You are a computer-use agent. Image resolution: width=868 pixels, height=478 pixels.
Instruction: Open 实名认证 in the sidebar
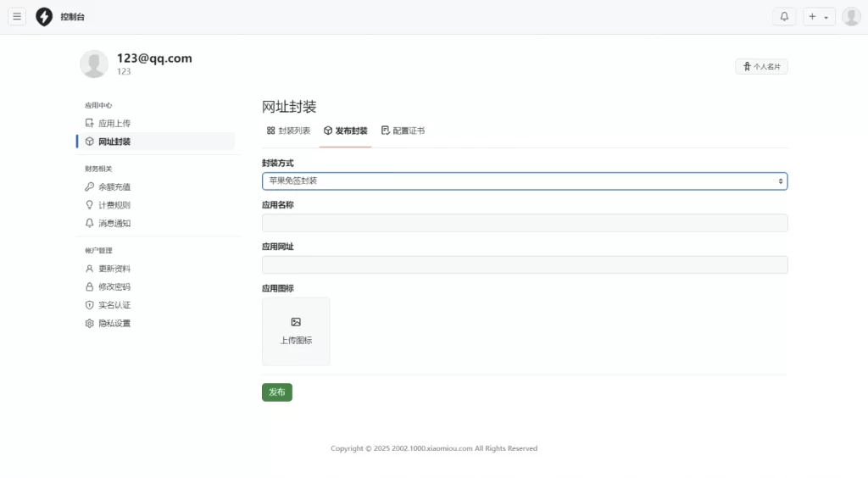coord(114,305)
